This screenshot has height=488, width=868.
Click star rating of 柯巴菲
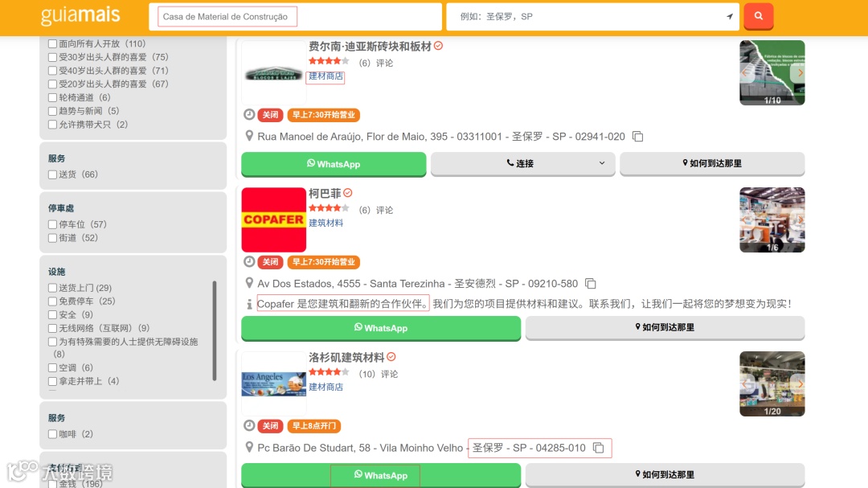(x=329, y=208)
